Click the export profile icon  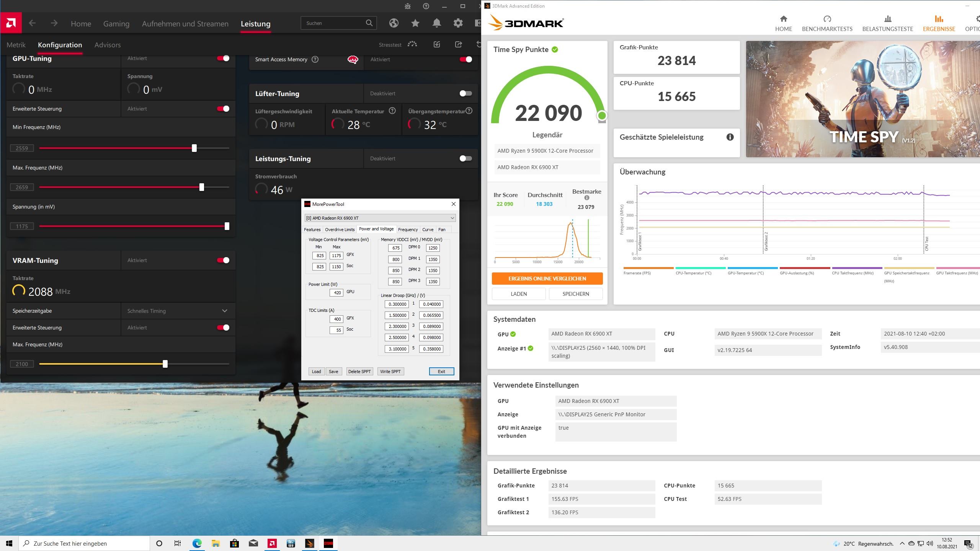pos(458,44)
